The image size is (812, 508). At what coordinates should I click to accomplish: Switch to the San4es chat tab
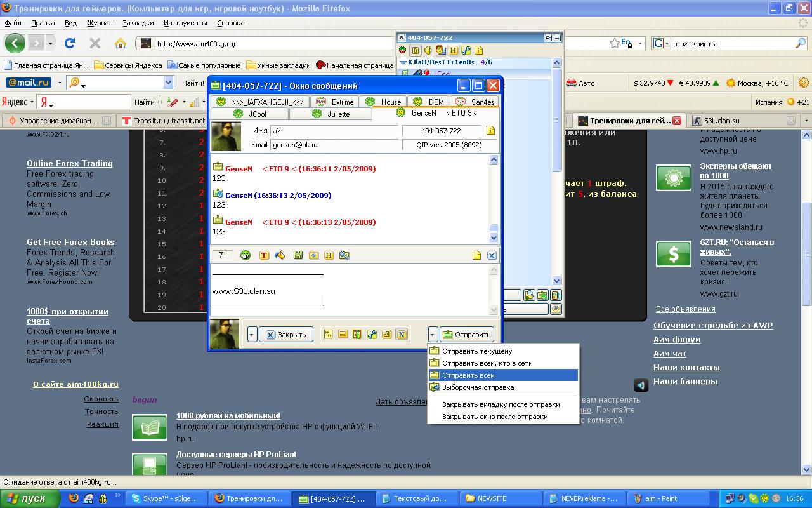click(475, 102)
